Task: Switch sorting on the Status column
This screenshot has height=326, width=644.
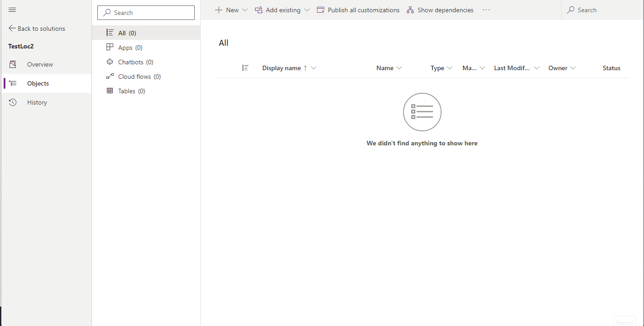Action: (611, 67)
